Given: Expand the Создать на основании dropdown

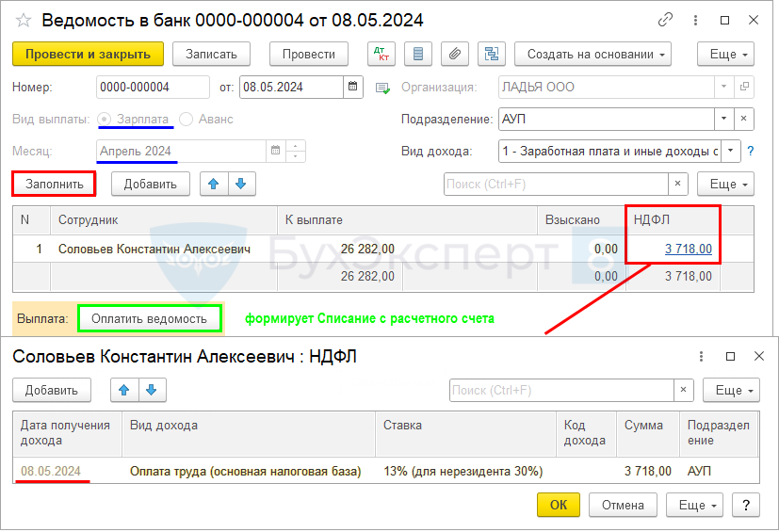Looking at the screenshot, I should point(598,55).
